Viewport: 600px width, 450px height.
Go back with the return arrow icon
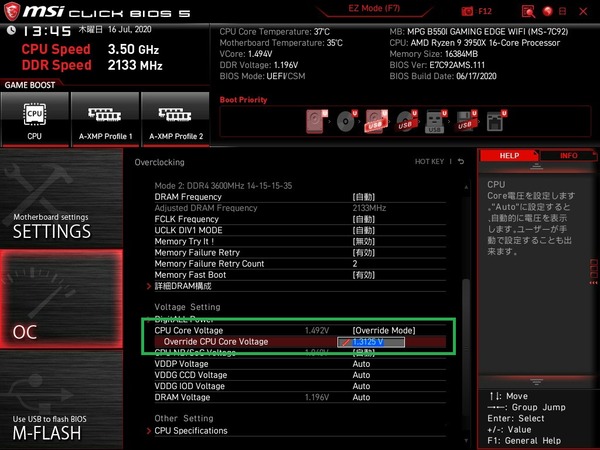[461, 161]
